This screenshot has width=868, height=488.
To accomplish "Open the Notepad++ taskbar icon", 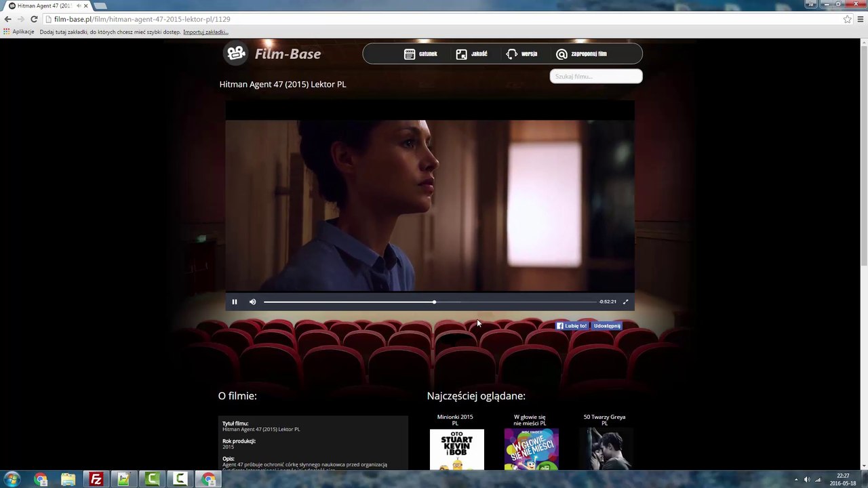I will (x=124, y=479).
